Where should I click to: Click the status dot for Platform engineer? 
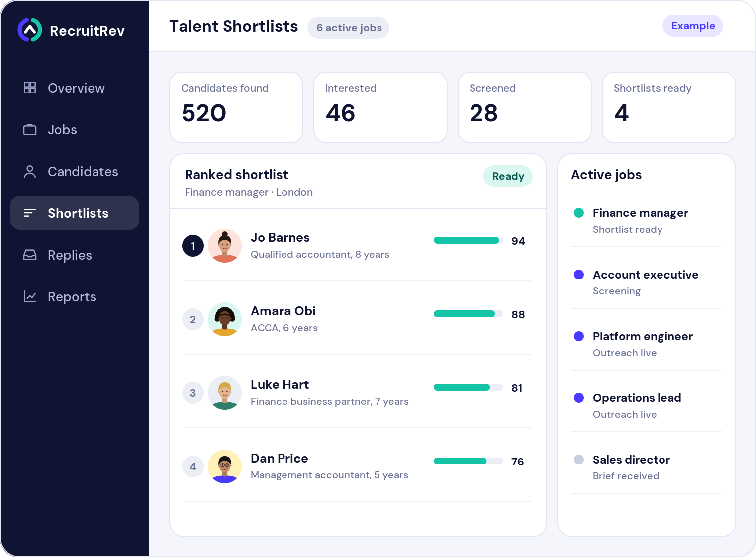pos(579,336)
